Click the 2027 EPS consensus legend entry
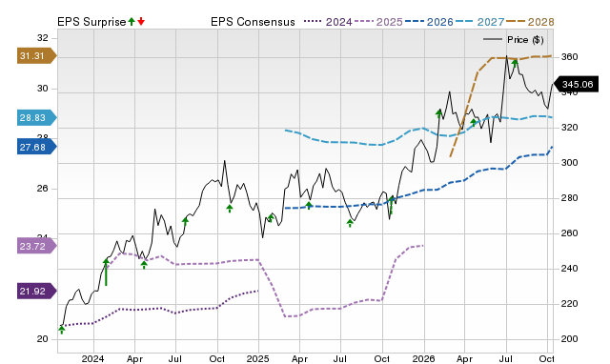 point(479,22)
